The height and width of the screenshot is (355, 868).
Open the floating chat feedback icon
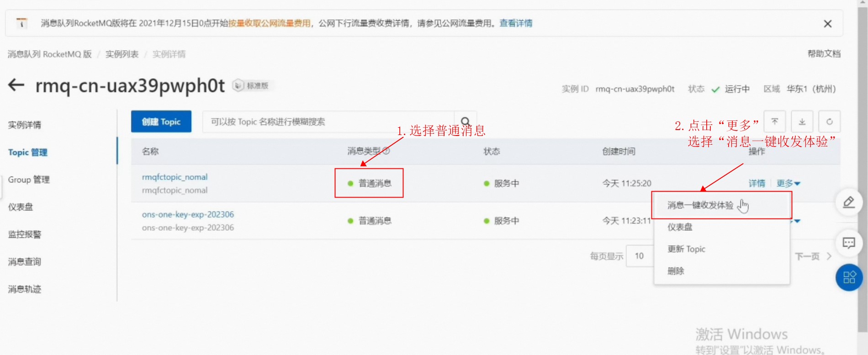849,243
